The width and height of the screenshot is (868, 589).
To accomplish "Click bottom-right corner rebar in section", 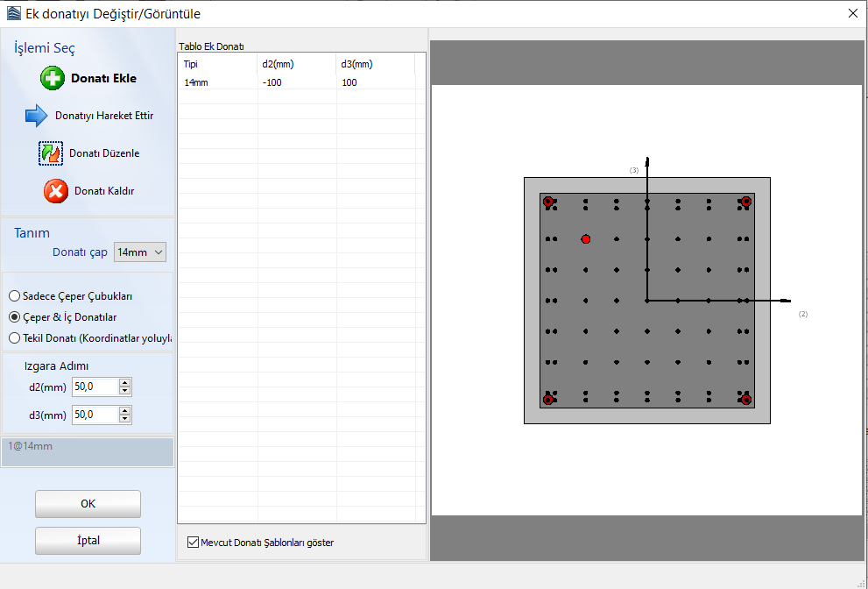I will [x=746, y=400].
